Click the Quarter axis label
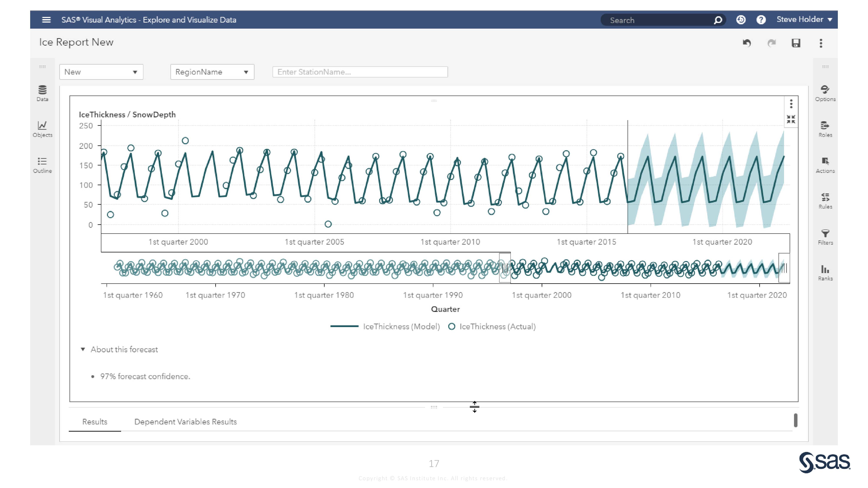The width and height of the screenshot is (868, 488). pos(445,309)
